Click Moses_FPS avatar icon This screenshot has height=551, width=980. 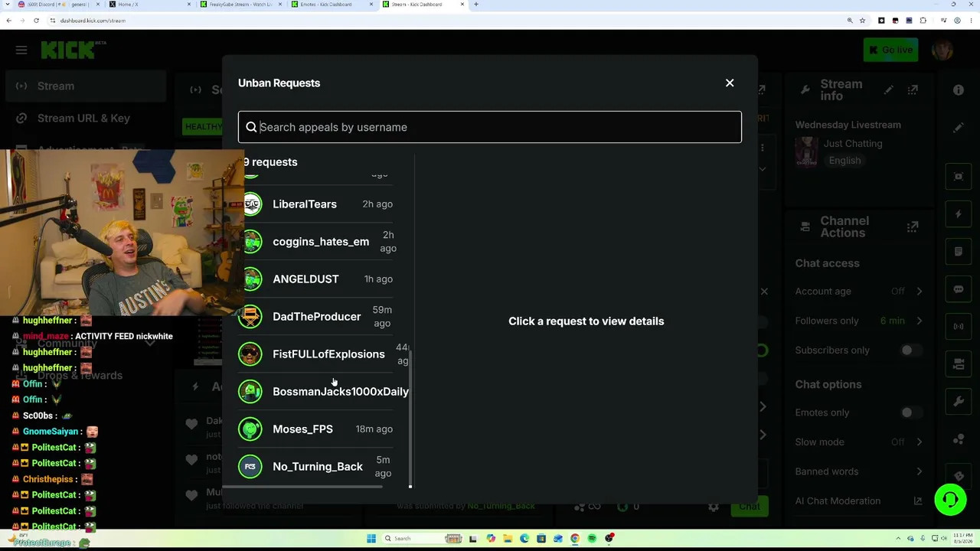tap(250, 429)
